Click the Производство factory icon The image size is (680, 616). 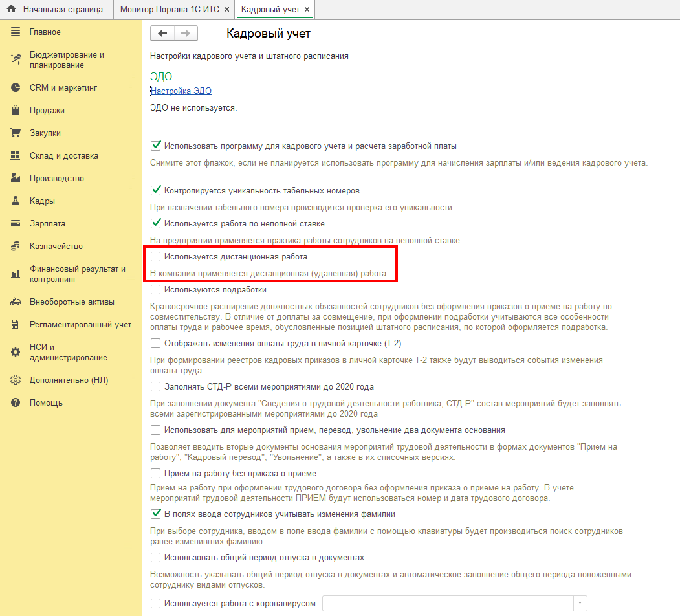coord(16,178)
